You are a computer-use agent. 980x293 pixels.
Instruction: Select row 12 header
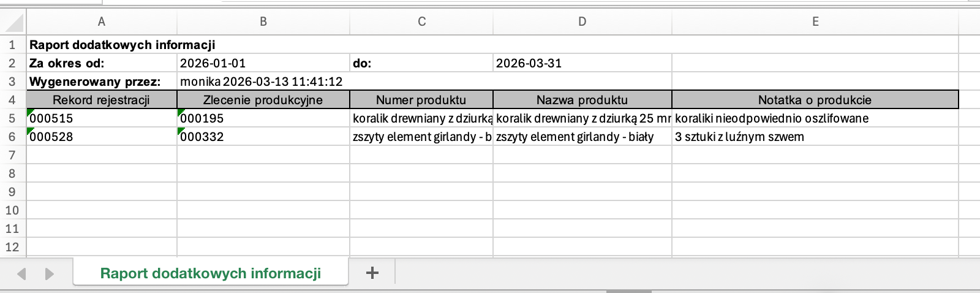[12, 247]
